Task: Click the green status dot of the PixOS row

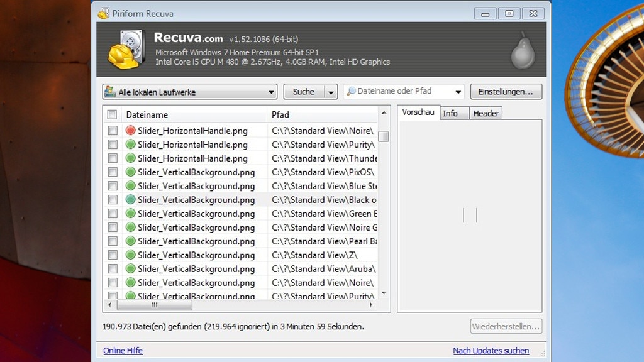Action: tap(131, 172)
